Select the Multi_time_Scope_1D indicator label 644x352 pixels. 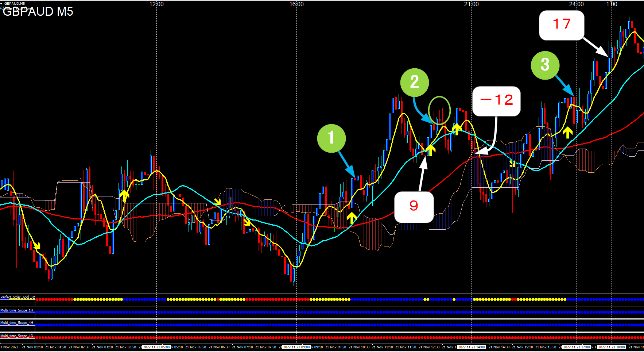pyautogui.click(x=17, y=336)
